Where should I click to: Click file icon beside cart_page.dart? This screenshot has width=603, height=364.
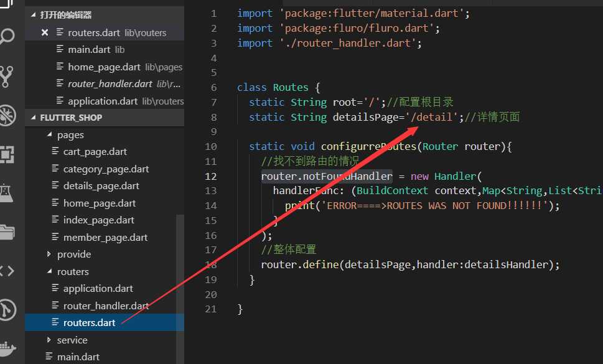[55, 151]
